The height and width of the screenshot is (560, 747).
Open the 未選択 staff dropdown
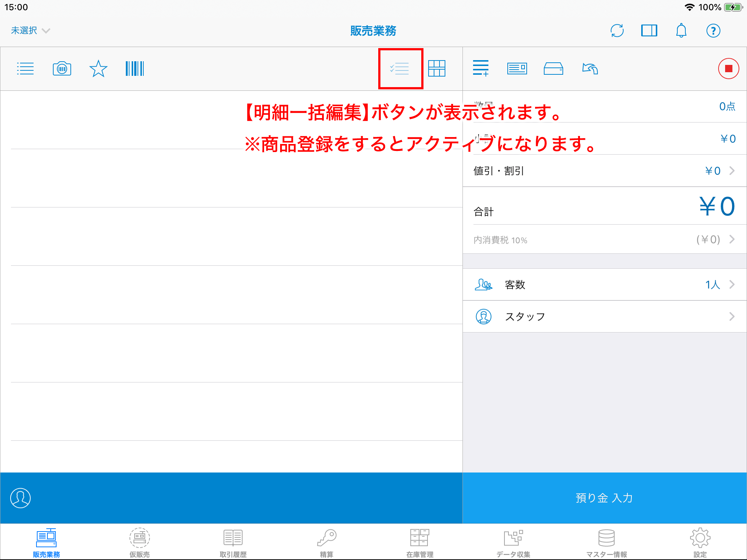(x=30, y=31)
